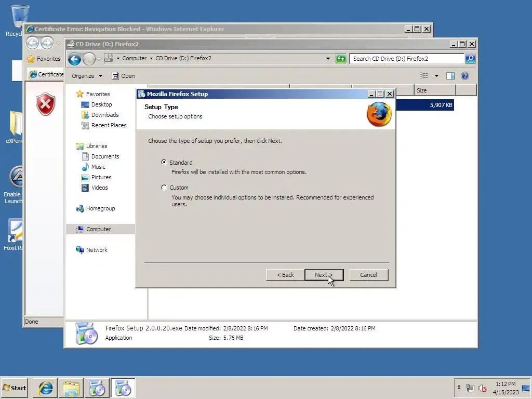Select the Custom setup radio button

[x=164, y=187]
